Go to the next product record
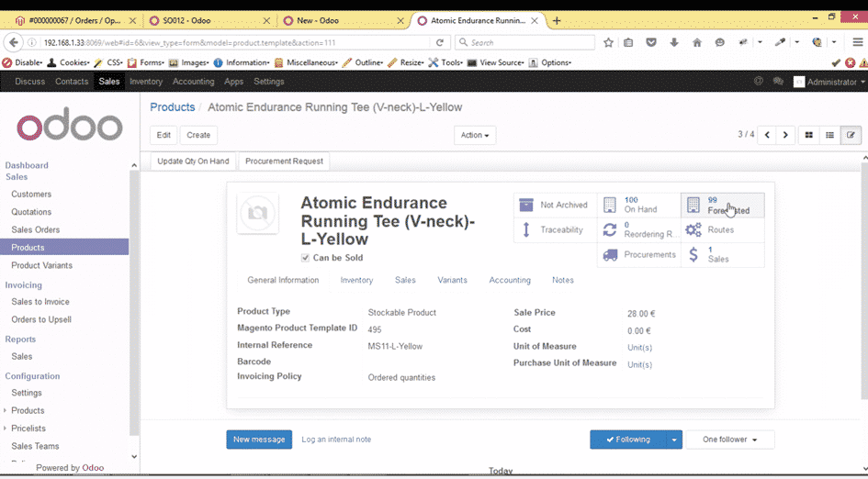Image resolution: width=868 pixels, height=479 pixels. pos(785,135)
